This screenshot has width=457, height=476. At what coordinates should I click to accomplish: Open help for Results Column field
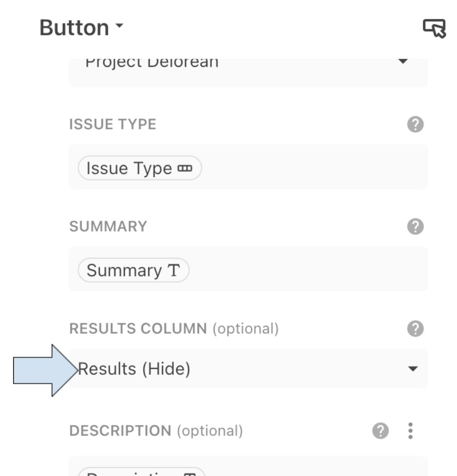point(415,329)
